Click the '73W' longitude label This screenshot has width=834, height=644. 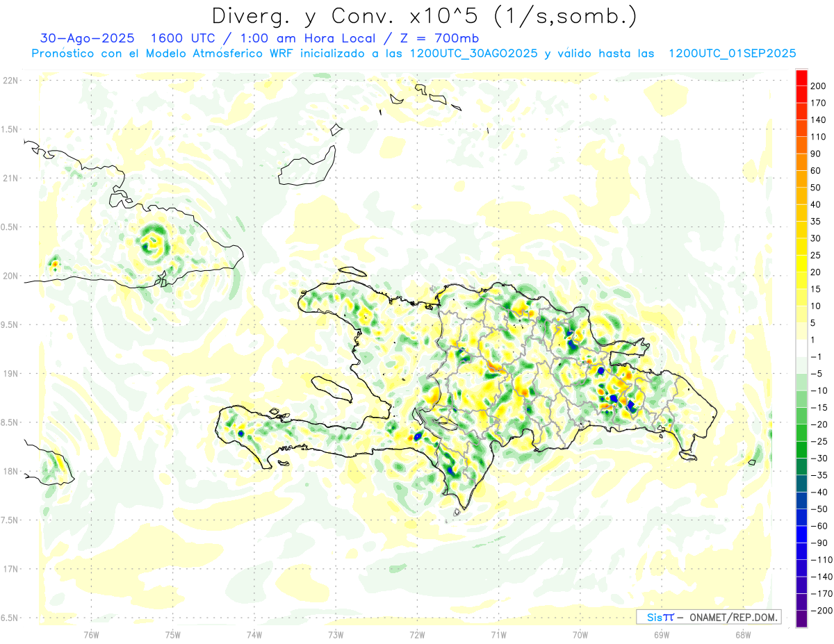tap(336, 634)
